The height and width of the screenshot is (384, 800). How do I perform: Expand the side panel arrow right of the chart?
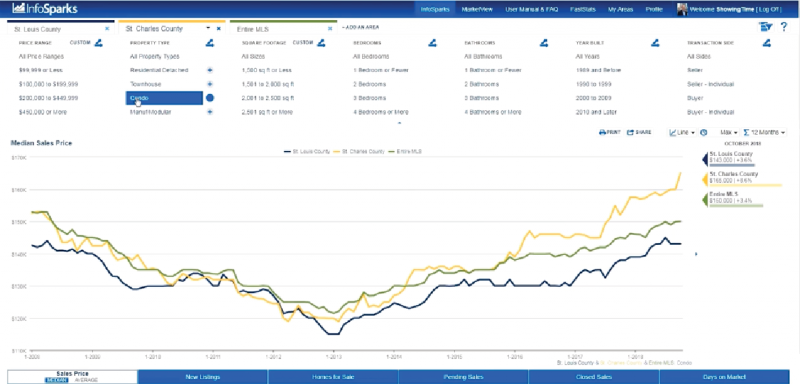click(x=696, y=253)
